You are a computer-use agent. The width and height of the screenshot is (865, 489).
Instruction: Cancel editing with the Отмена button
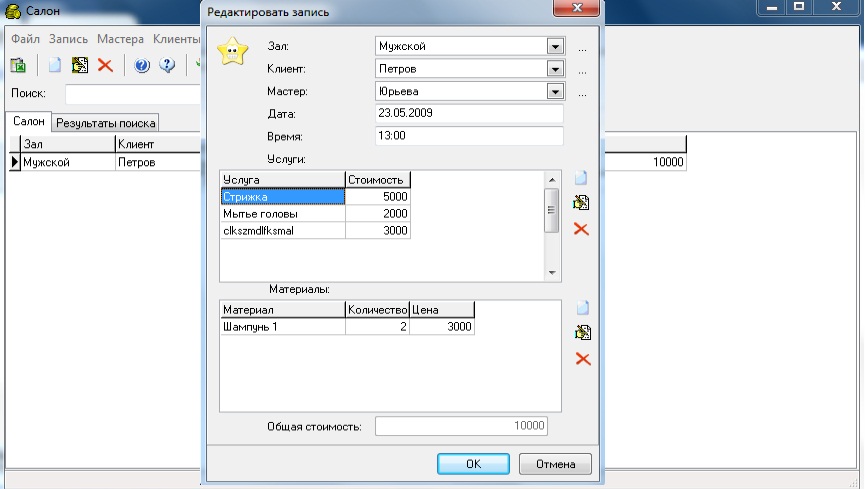click(x=555, y=464)
